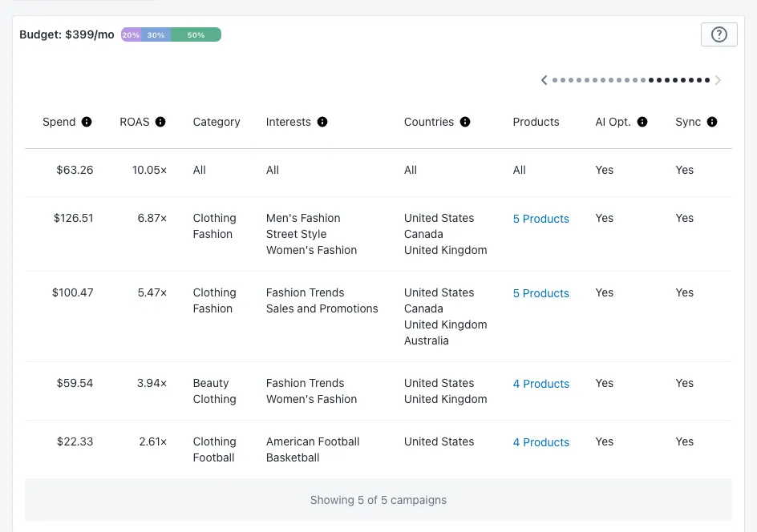Click the 6.87× ROAS value
Image resolution: width=757 pixels, height=532 pixels.
pos(152,218)
